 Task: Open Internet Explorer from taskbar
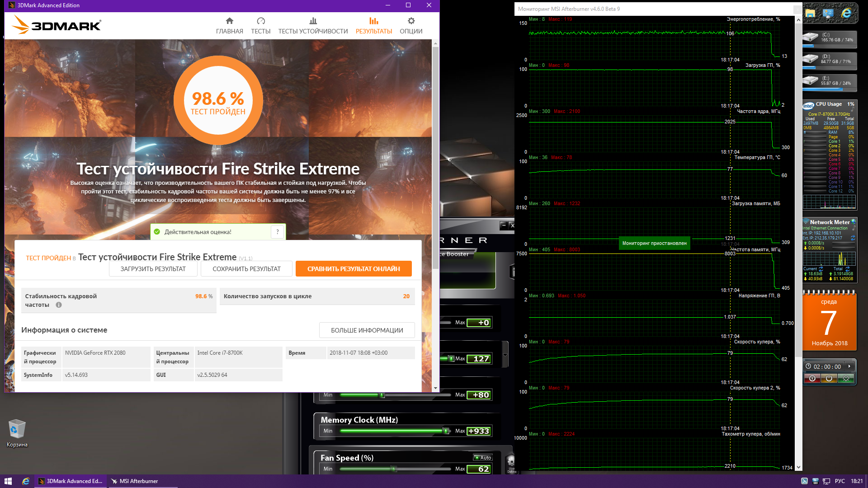pyautogui.click(x=26, y=481)
